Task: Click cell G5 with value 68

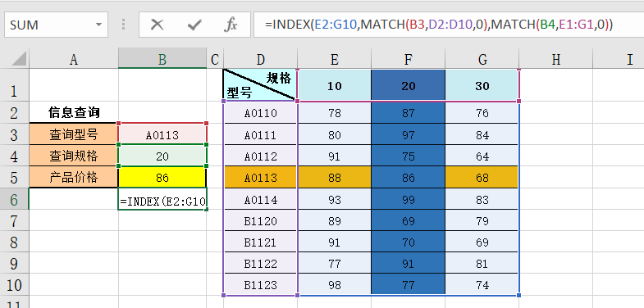Action: point(482,177)
